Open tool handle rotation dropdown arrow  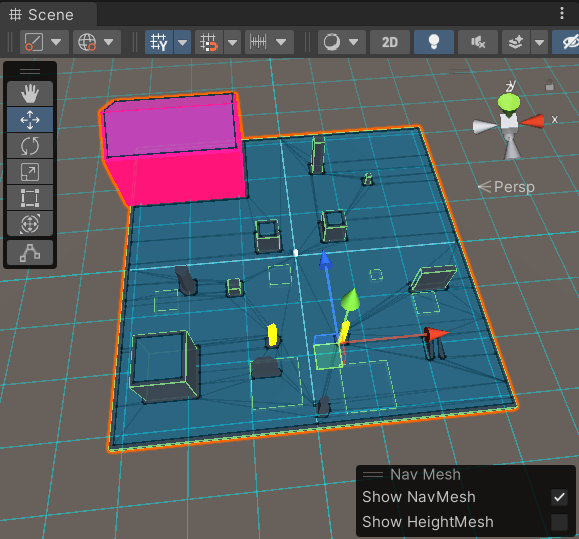point(109,42)
